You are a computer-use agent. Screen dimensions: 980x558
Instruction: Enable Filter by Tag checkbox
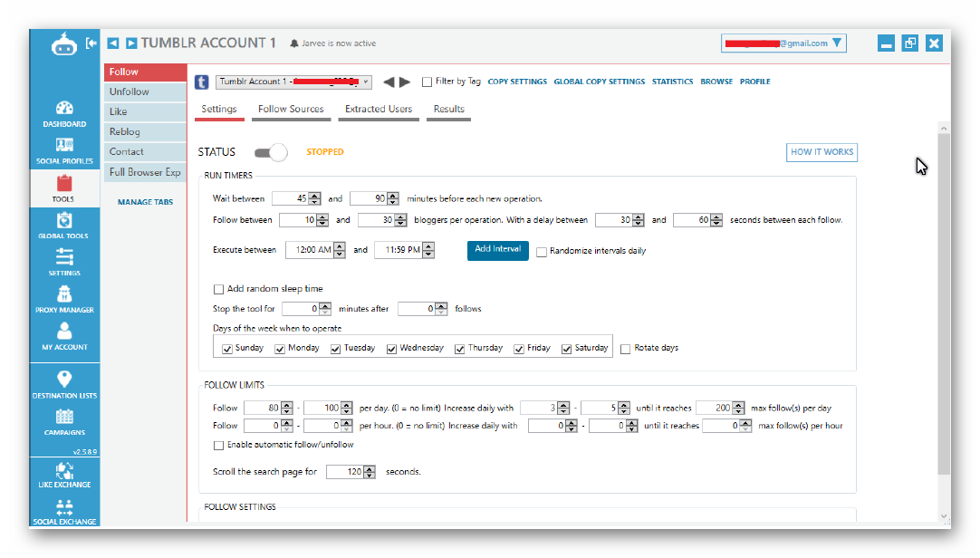pyautogui.click(x=427, y=82)
